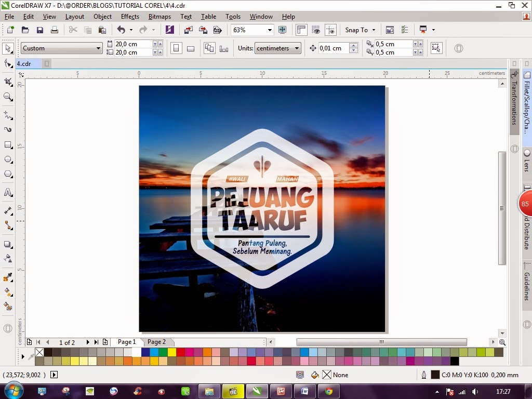Switch to Page 2 tab
532x399 pixels.
point(157,342)
